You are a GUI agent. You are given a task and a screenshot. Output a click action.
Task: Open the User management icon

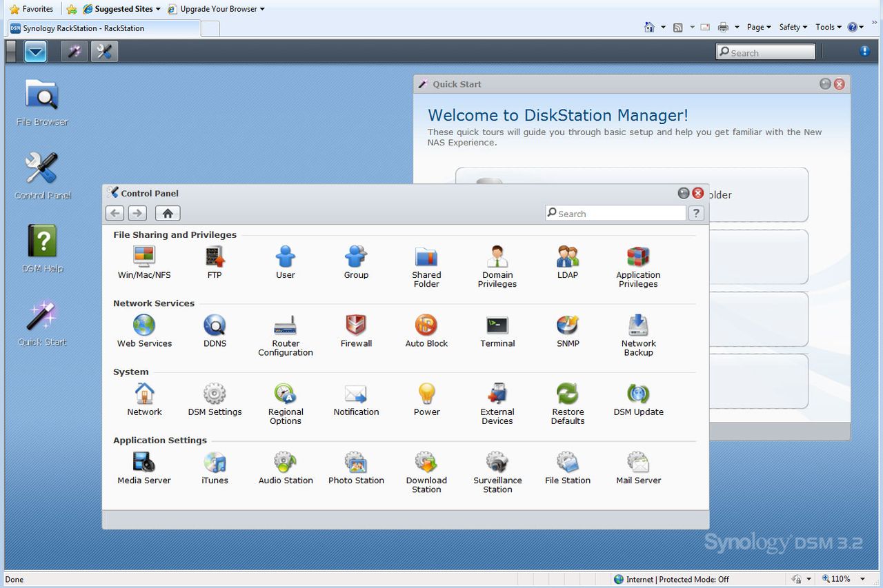286,263
